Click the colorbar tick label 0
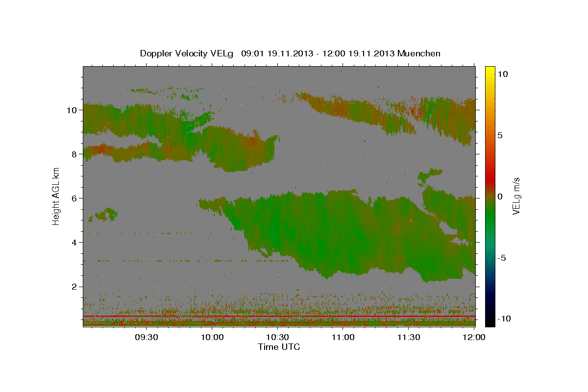Screen dimensions: 588x392 coord(501,196)
